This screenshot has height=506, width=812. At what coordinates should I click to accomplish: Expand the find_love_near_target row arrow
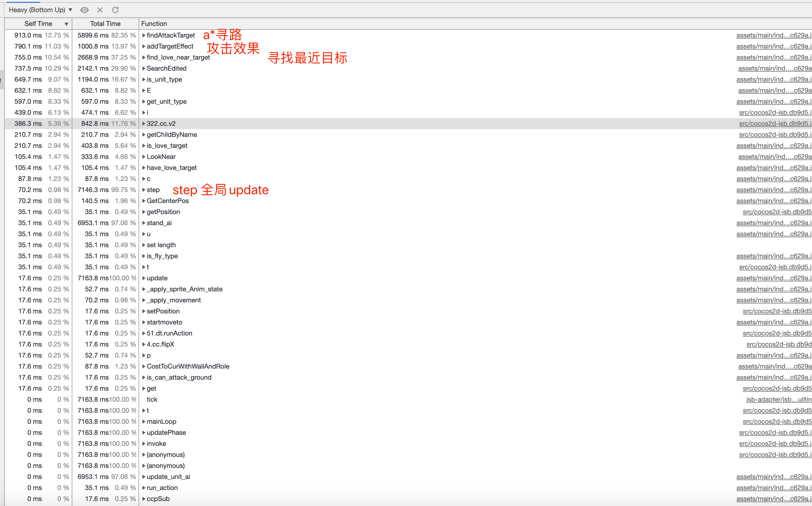[144, 58]
